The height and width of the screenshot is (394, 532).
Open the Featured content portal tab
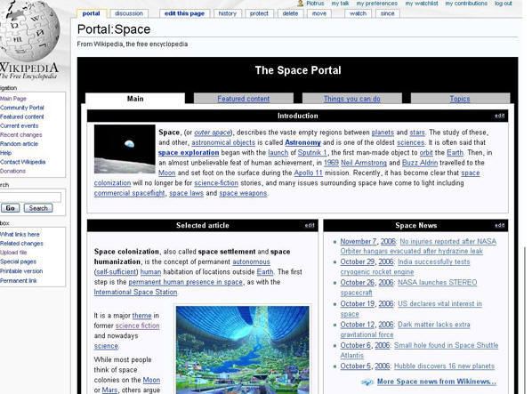244,99
